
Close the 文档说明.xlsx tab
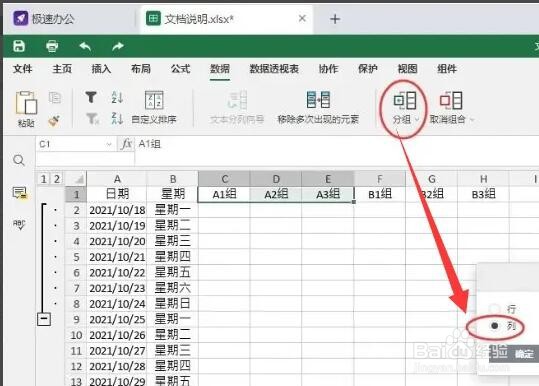pyautogui.click(x=302, y=18)
